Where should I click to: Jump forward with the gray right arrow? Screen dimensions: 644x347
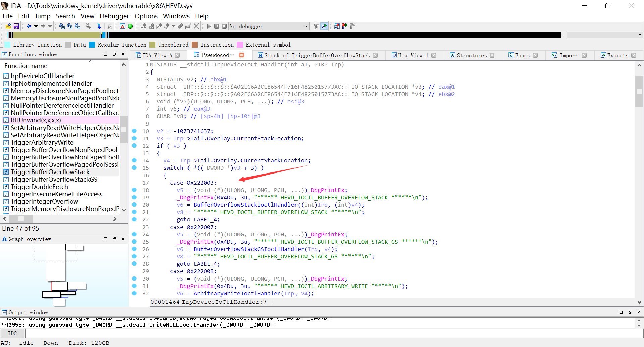[x=43, y=26]
